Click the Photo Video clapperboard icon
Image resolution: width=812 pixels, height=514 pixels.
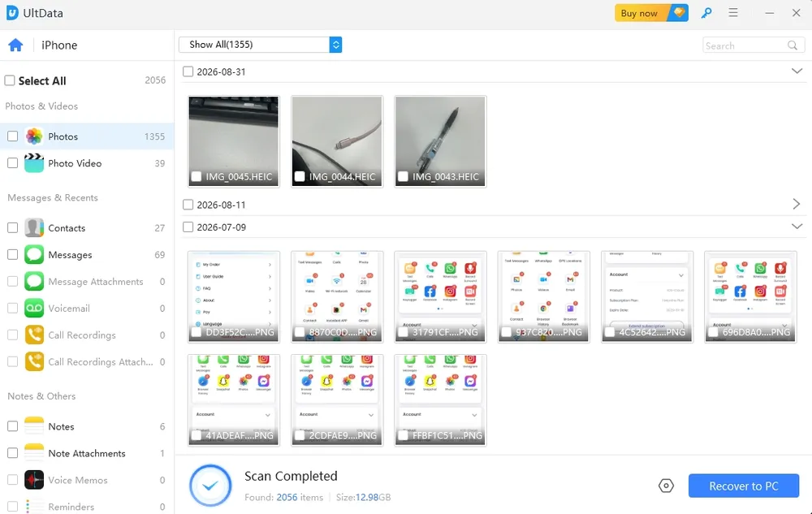[34, 163]
